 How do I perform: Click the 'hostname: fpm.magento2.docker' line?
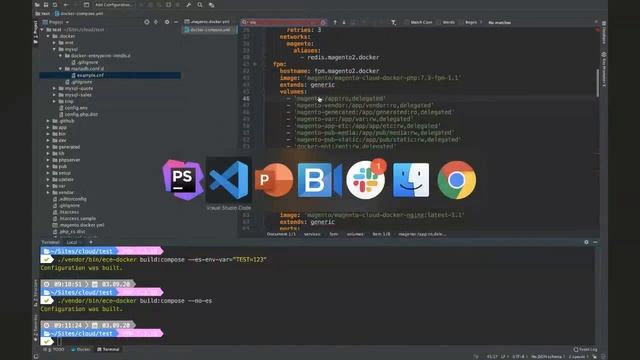pyautogui.click(x=329, y=71)
